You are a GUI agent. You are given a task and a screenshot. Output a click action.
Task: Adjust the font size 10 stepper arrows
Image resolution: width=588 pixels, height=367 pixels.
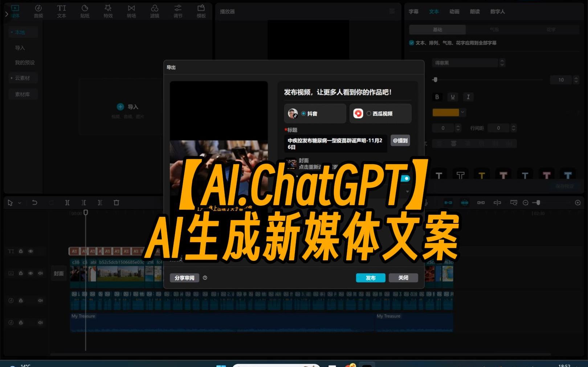point(576,80)
